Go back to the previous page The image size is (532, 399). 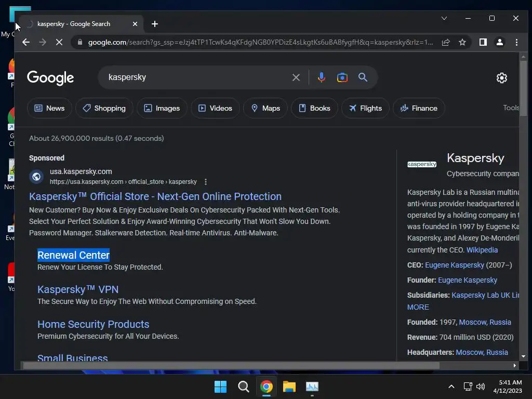click(26, 42)
